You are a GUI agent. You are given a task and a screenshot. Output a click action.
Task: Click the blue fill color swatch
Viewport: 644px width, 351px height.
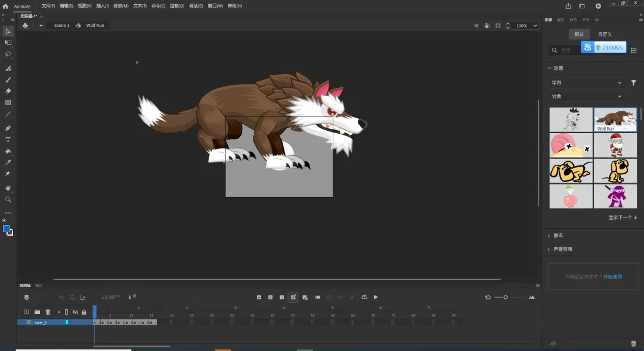click(7, 229)
